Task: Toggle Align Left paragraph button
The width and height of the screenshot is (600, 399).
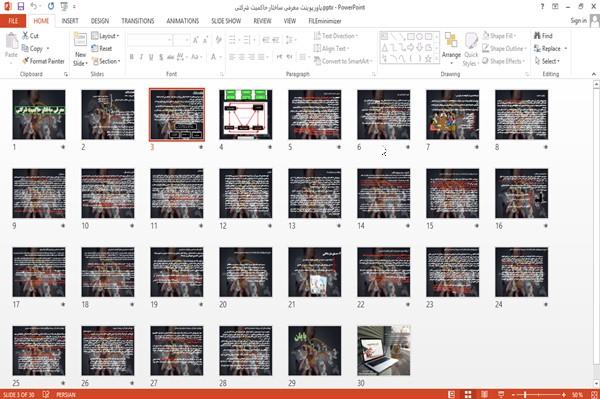Action: pyautogui.click(x=232, y=57)
